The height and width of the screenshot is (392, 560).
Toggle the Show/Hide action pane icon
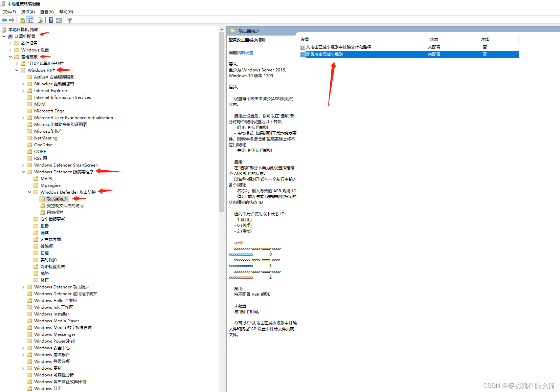point(59,20)
